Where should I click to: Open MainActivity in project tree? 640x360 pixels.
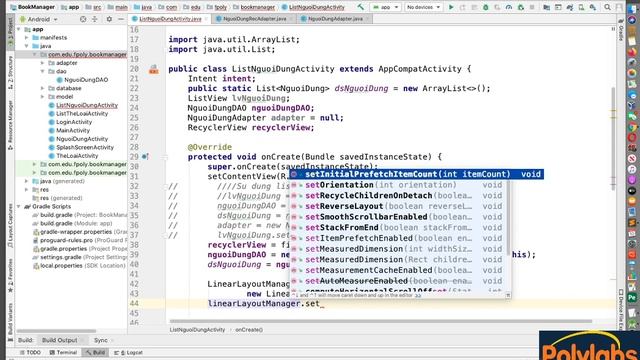coord(69,131)
